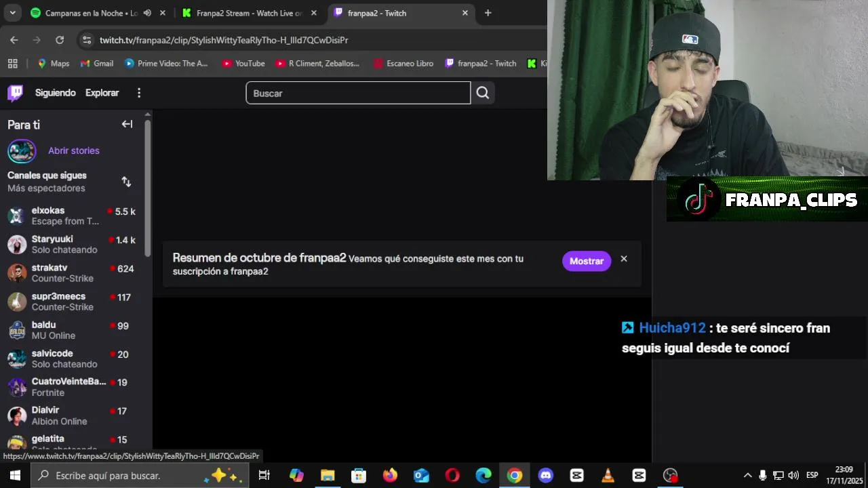
Task: Open Outlook from the taskbar
Action: 421,475
